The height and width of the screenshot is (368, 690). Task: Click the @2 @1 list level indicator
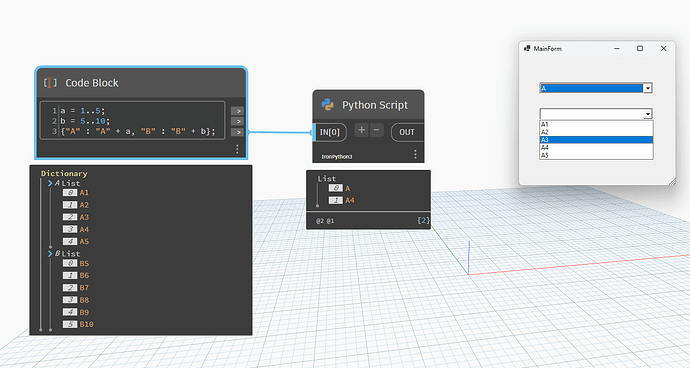tap(325, 221)
